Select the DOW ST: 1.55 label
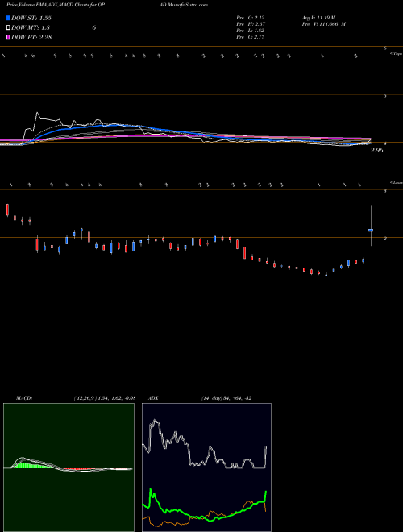 point(31,18)
